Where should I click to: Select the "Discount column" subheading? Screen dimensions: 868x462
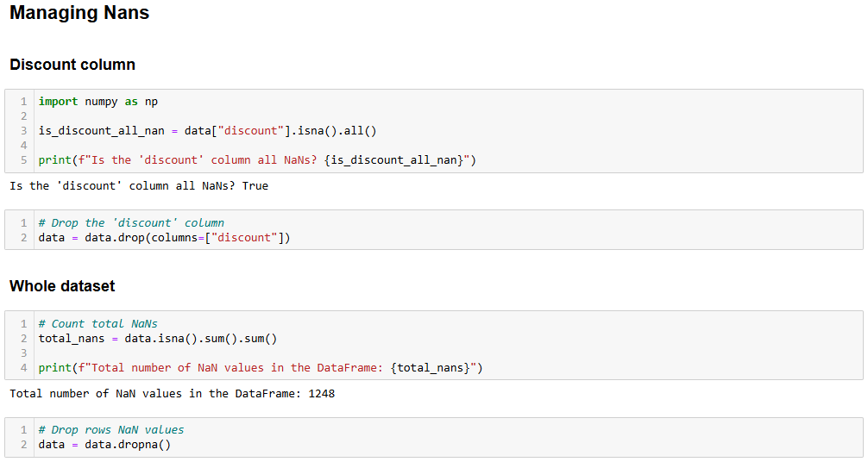(72, 65)
